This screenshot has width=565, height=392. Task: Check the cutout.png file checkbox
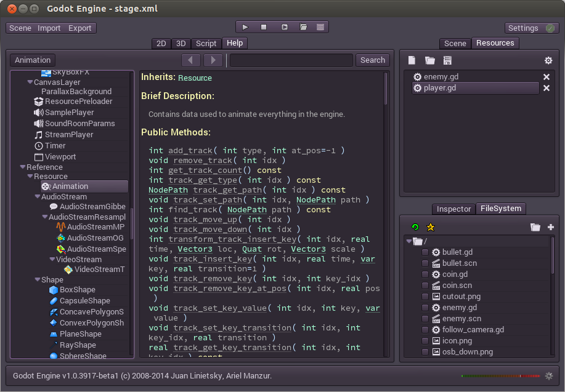click(x=425, y=297)
